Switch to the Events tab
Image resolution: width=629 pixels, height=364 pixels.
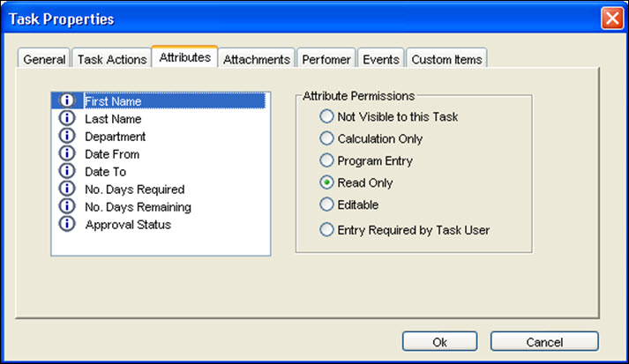point(381,59)
